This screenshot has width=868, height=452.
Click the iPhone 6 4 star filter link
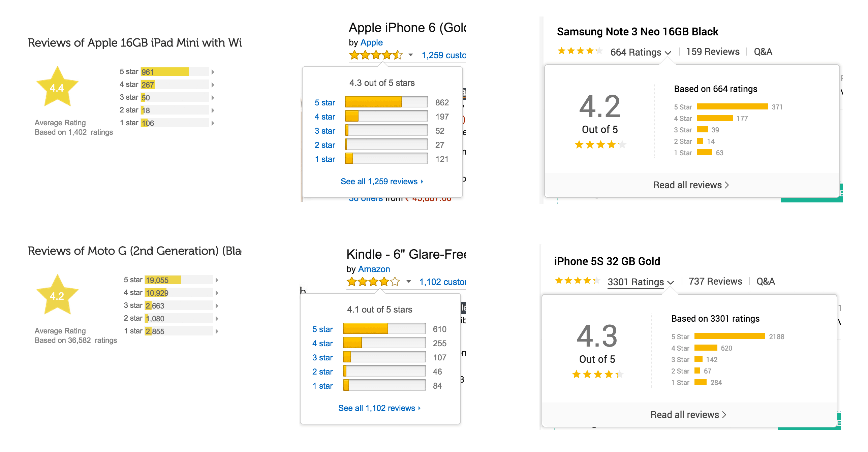(x=325, y=117)
